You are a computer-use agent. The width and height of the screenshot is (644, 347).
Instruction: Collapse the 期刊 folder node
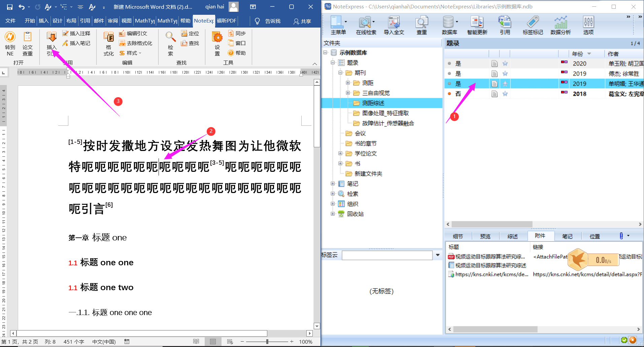pos(340,73)
